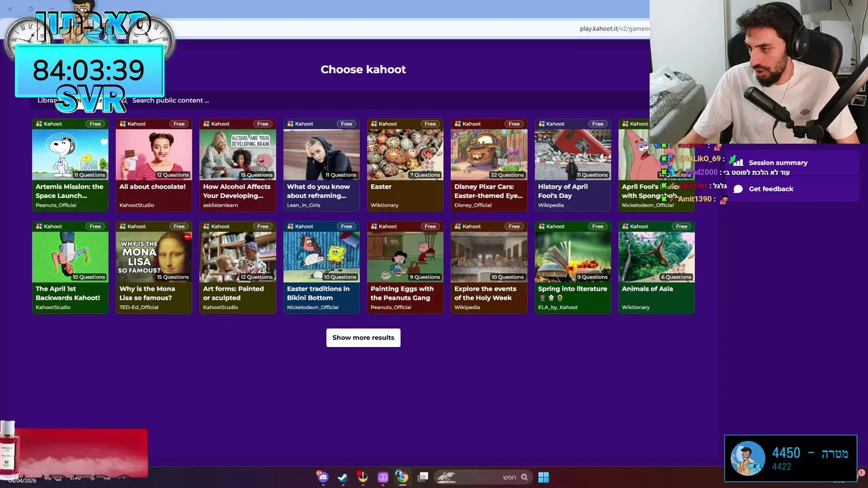Open How Alcohol Affects Your Developing kahoot
The height and width of the screenshot is (488, 868).
pos(237,165)
